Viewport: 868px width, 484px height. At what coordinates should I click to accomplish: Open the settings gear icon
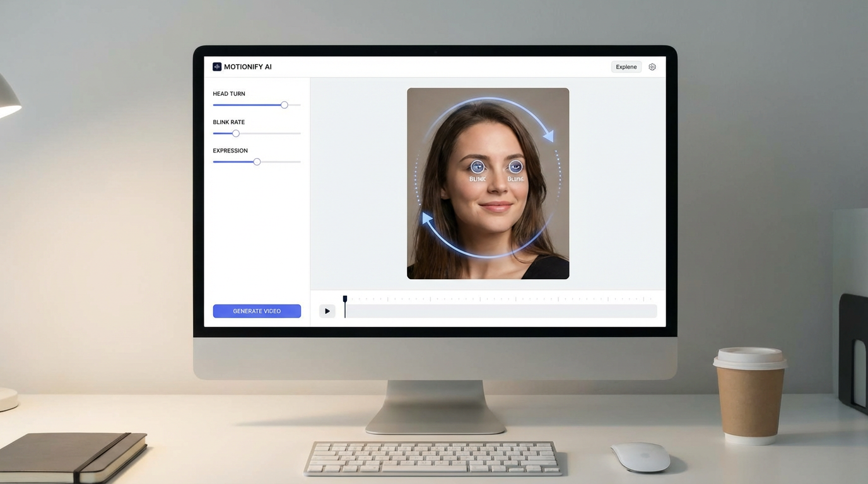[x=652, y=66]
